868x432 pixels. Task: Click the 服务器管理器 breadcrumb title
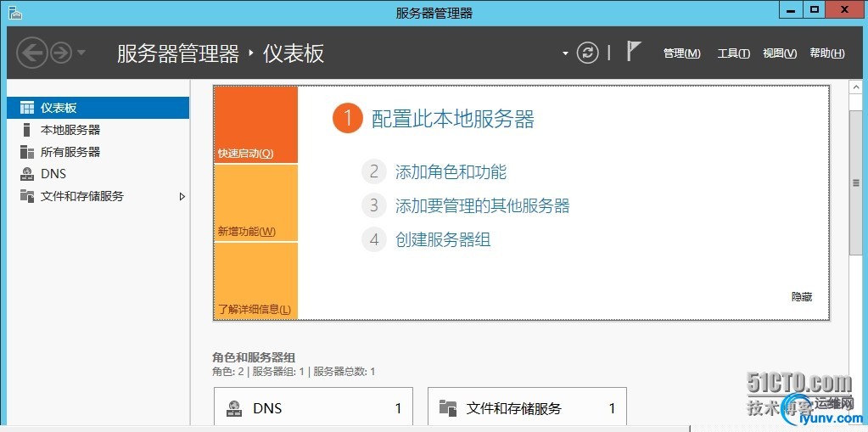[177, 53]
